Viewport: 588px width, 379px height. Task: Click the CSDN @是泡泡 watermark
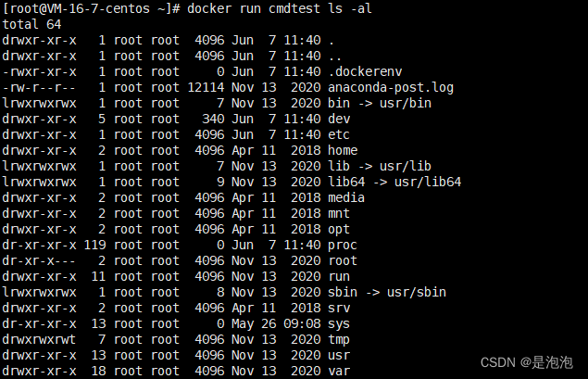[x=527, y=362]
